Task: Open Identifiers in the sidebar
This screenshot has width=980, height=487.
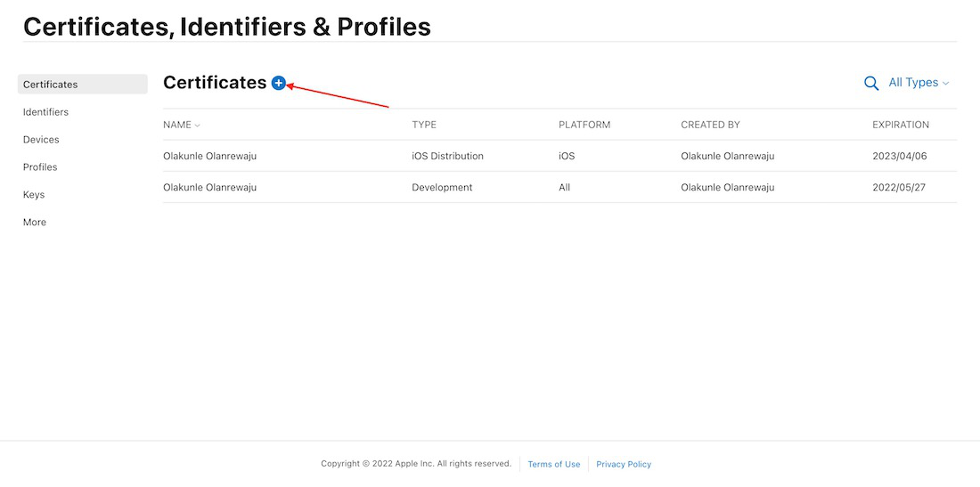Action: pos(45,112)
